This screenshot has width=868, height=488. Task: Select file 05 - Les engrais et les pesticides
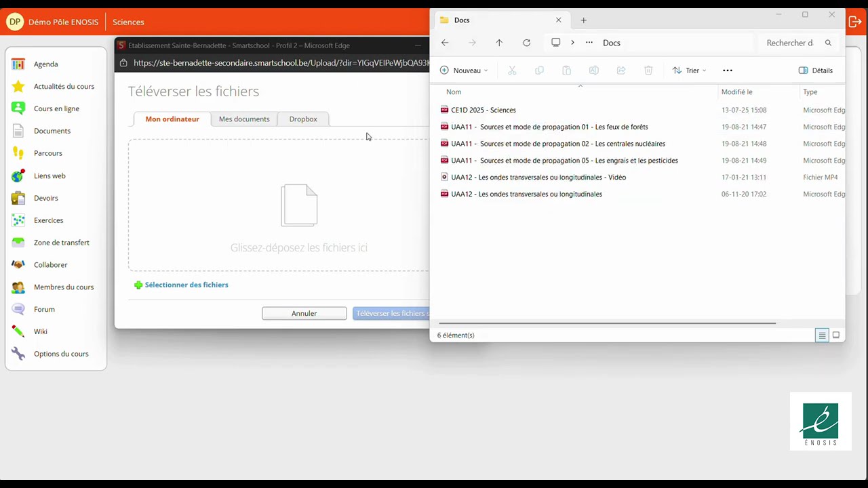pyautogui.click(x=564, y=161)
